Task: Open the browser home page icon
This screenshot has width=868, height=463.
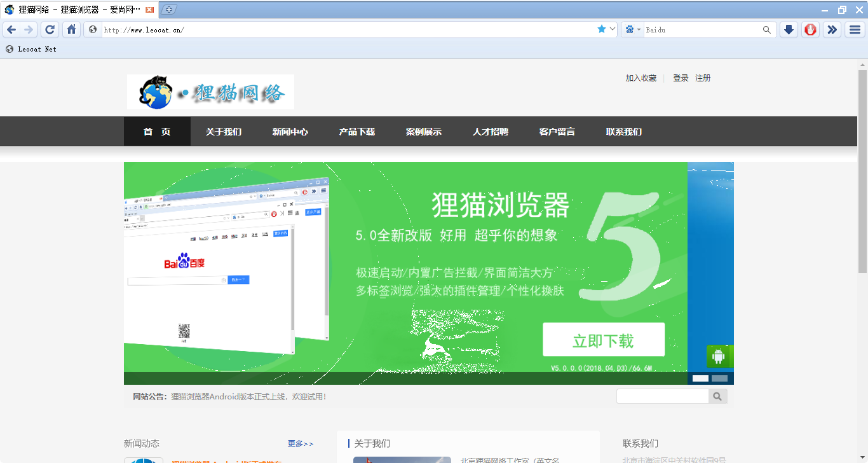Action: (72, 30)
